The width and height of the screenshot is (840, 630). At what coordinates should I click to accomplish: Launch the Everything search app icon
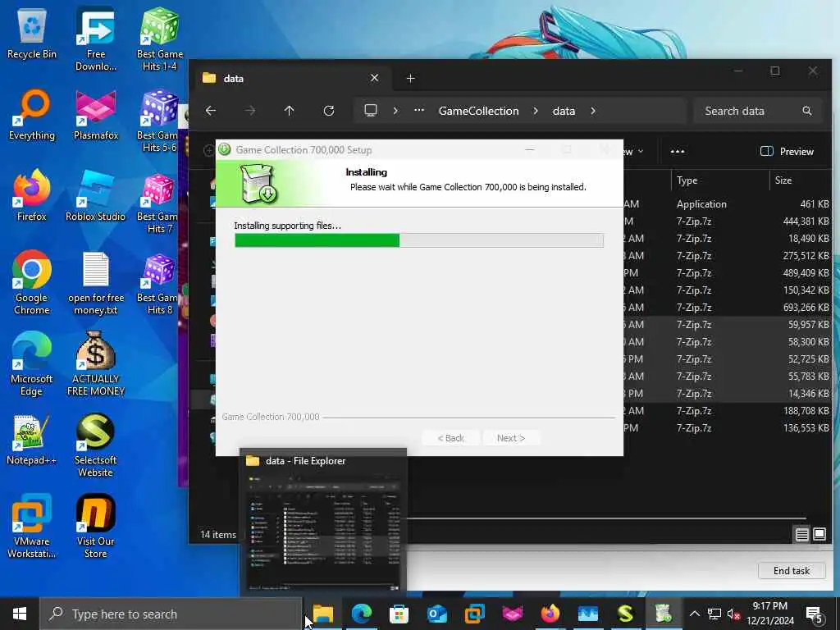[x=32, y=115]
